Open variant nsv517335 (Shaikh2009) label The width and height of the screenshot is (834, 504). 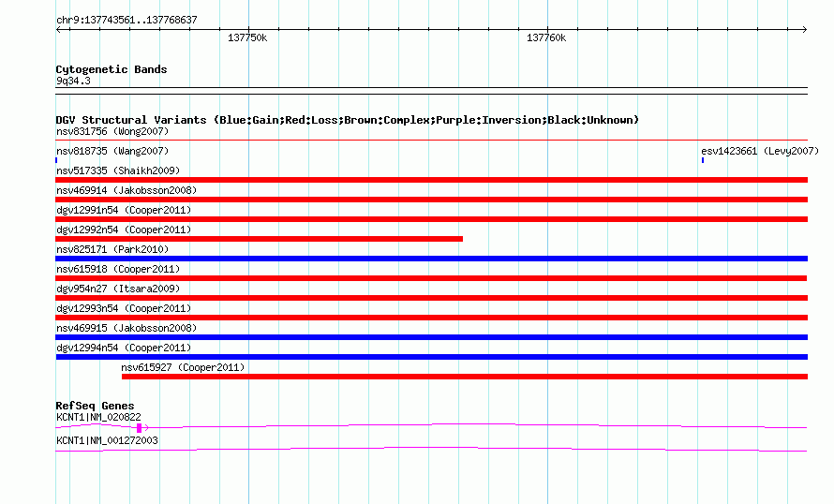pyautogui.click(x=118, y=170)
